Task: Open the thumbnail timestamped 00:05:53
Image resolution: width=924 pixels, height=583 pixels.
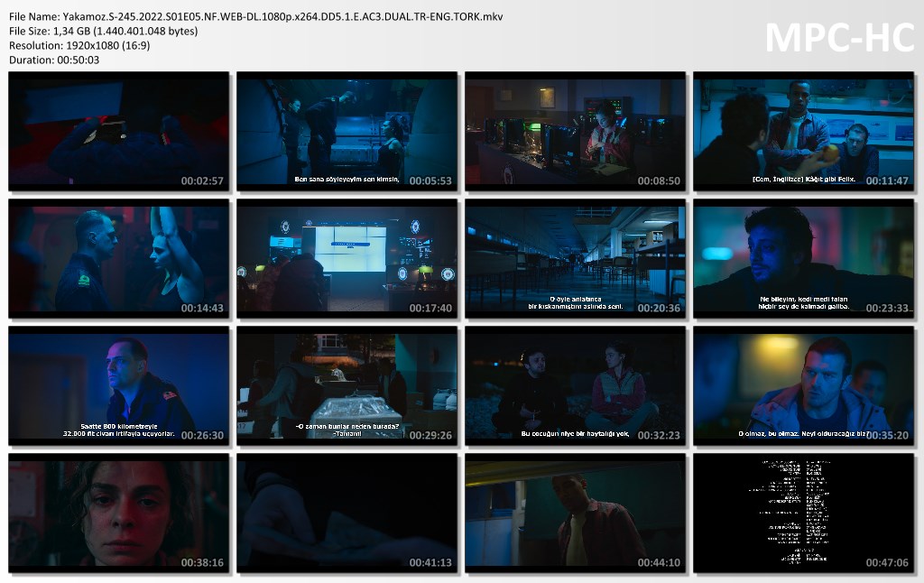Action: point(347,131)
